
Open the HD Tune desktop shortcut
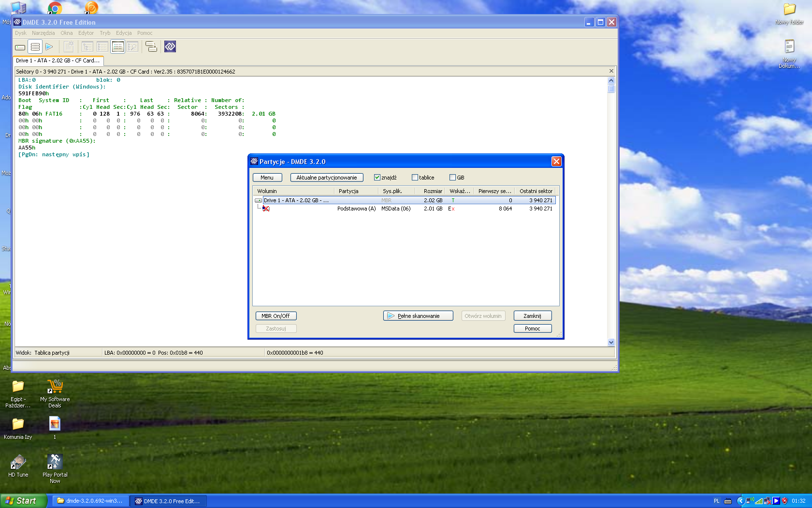click(18, 466)
